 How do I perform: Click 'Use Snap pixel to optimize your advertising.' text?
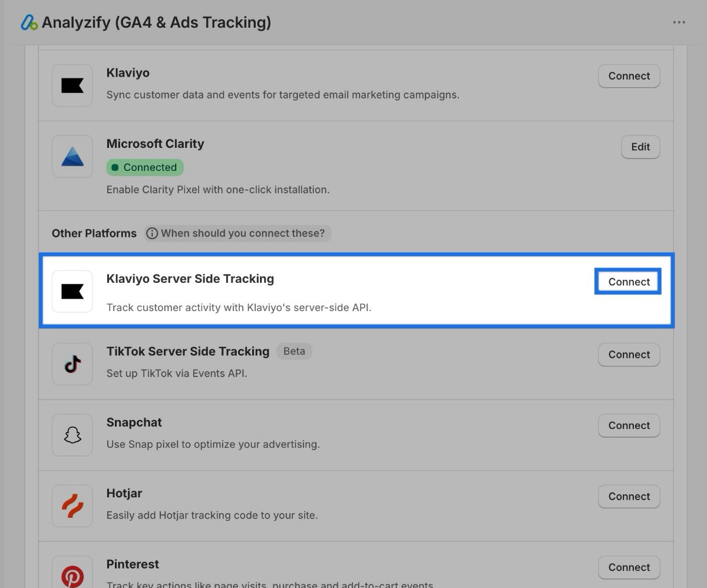tap(213, 444)
